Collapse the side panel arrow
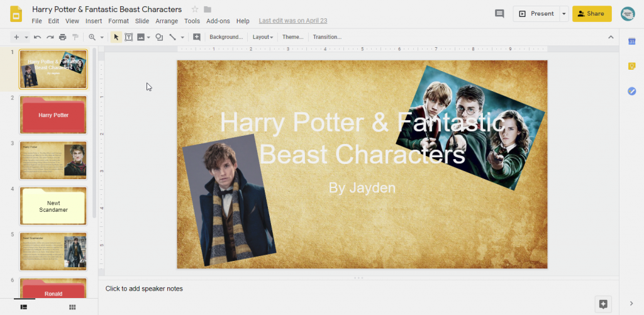The width and height of the screenshot is (644, 315). click(631, 304)
